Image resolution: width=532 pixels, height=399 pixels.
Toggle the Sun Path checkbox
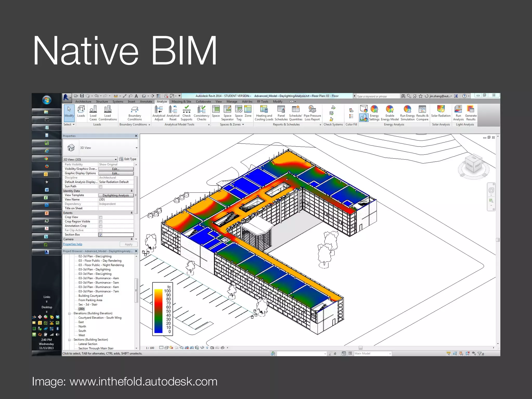click(101, 187)
